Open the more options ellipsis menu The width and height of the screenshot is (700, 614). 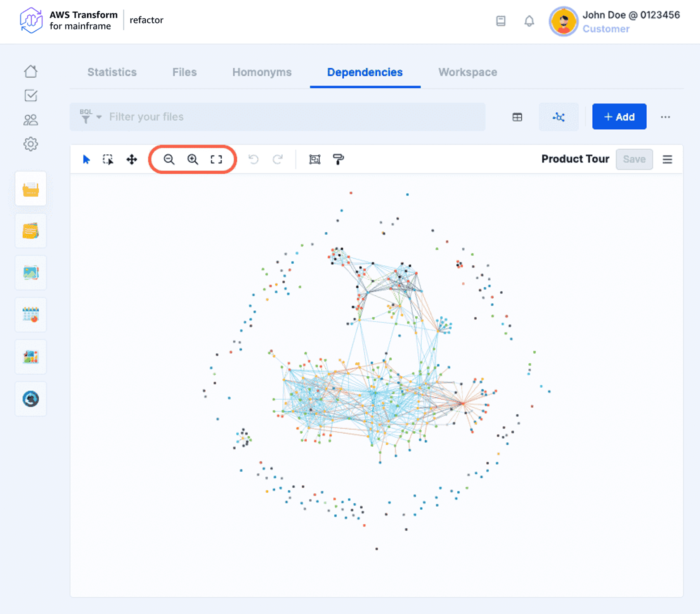pos(665,117)
